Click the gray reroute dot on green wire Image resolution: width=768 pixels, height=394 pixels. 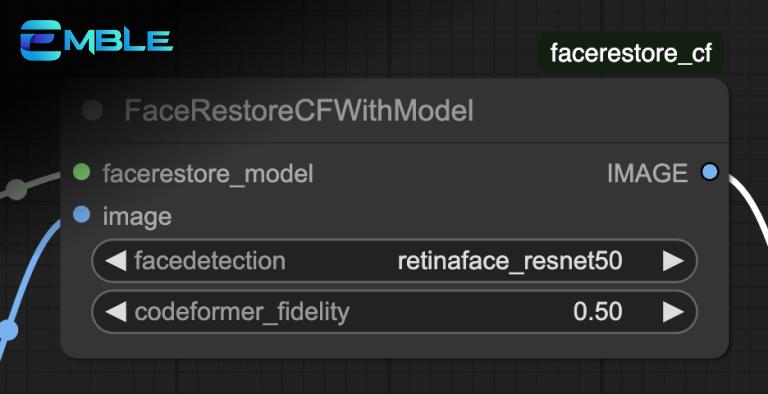(x=17, y=190)
